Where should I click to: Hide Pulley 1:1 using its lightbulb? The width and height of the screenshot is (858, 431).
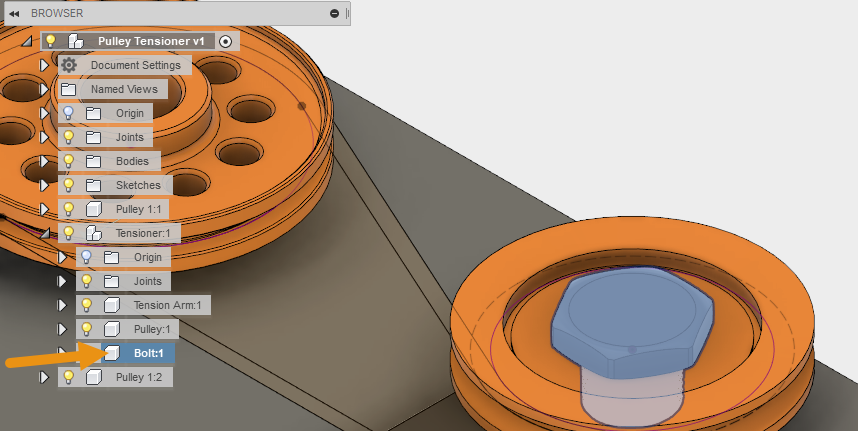click(x=68, y=209)
